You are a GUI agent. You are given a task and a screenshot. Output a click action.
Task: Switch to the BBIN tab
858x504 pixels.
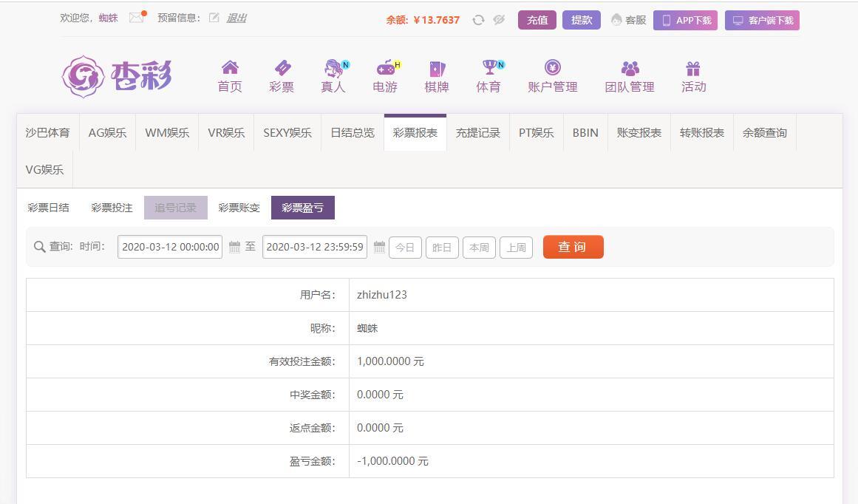click(585, 132)
